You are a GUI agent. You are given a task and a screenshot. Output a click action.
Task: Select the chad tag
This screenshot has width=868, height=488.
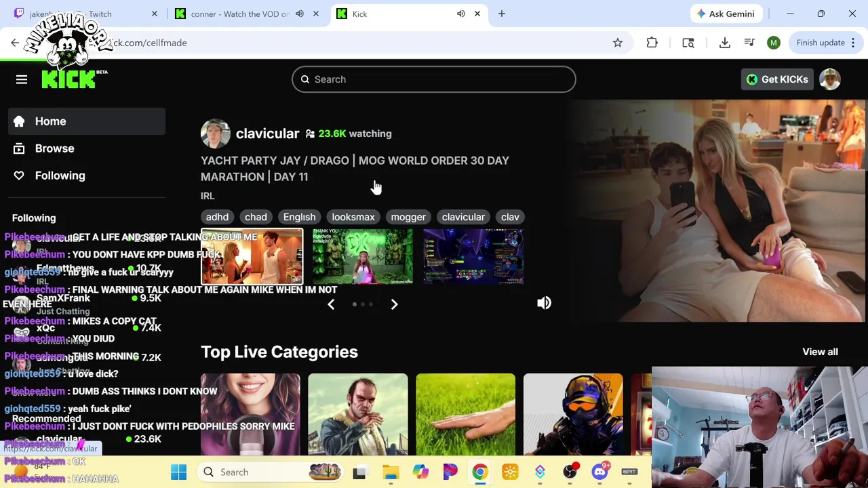[x=256, y=217]
